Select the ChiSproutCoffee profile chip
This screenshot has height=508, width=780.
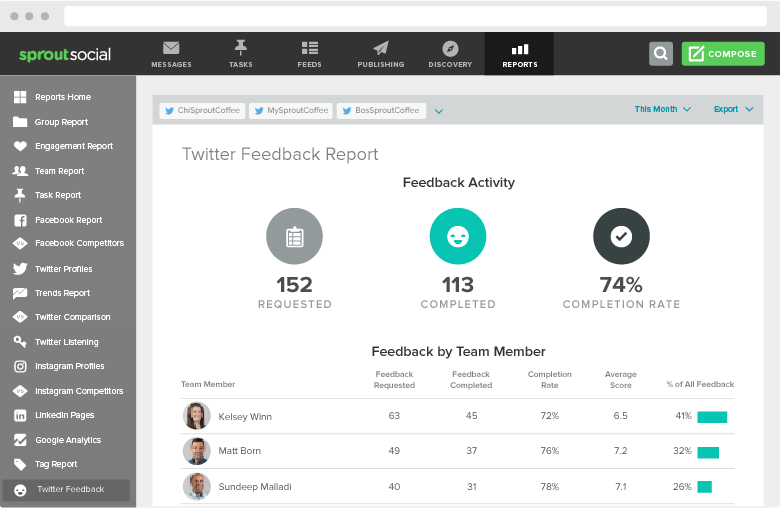click(x=202, y=110)
